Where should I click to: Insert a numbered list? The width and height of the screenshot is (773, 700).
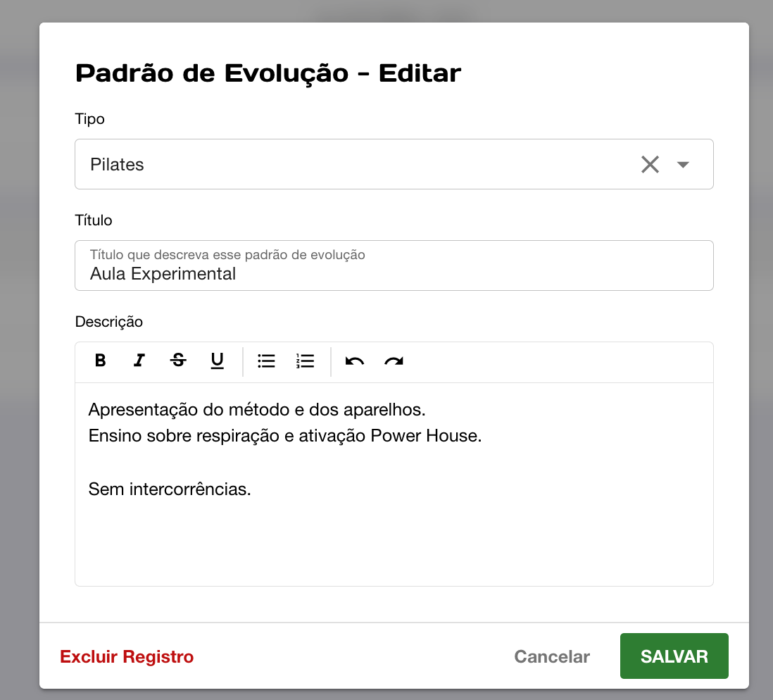[305, 361]
